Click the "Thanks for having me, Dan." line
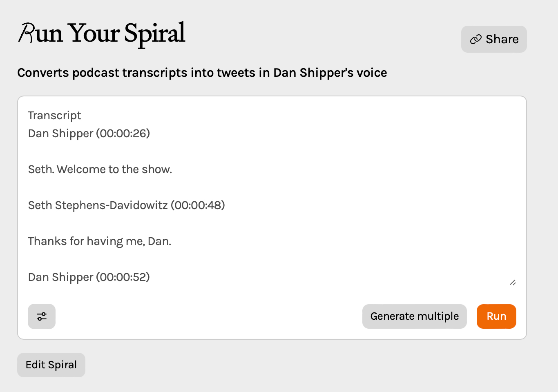The height and width of the screenshot is (392, 558). [100, 241]
